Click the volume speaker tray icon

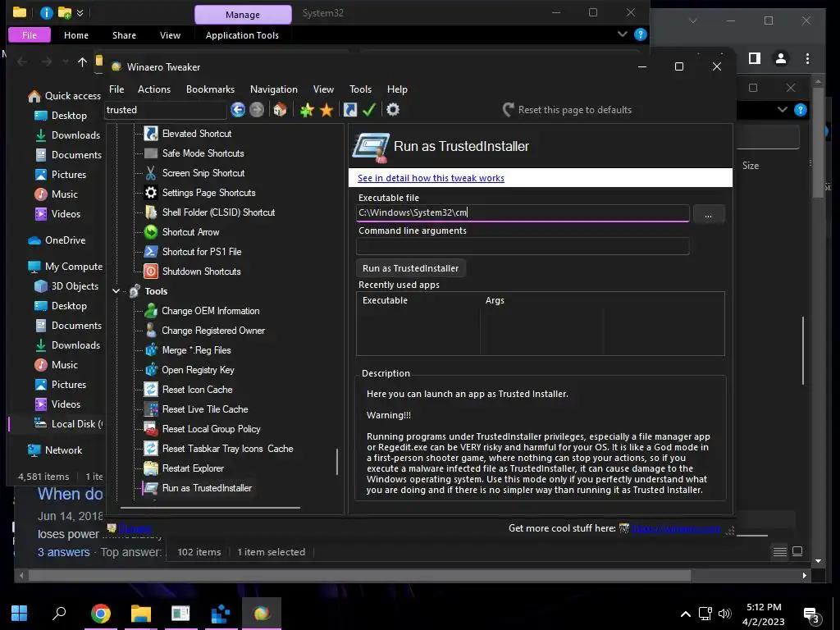click(x=725, y=614)
